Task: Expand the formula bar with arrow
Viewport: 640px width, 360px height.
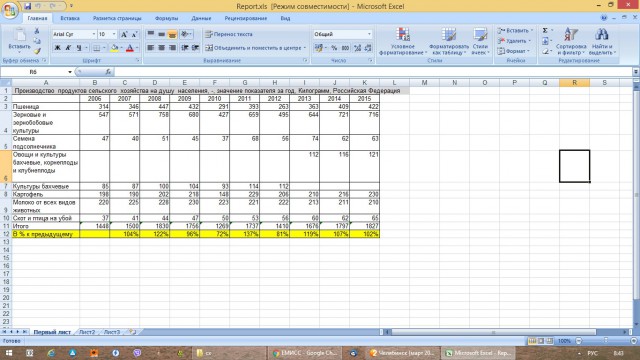Action: 636,72
